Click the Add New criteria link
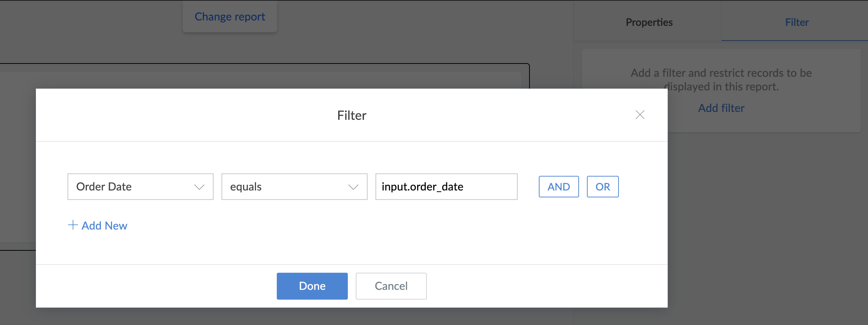The width and height of the screenshot is (868, 325). 104,226
